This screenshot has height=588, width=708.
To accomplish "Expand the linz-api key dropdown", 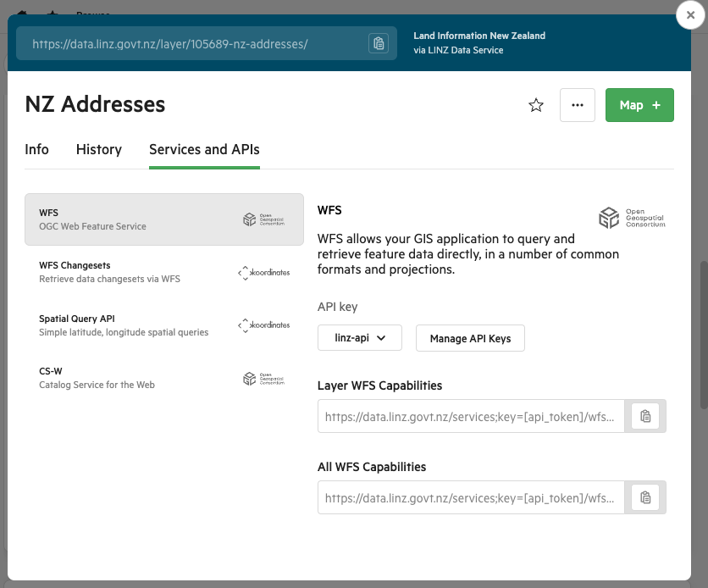I will (359, 338).
